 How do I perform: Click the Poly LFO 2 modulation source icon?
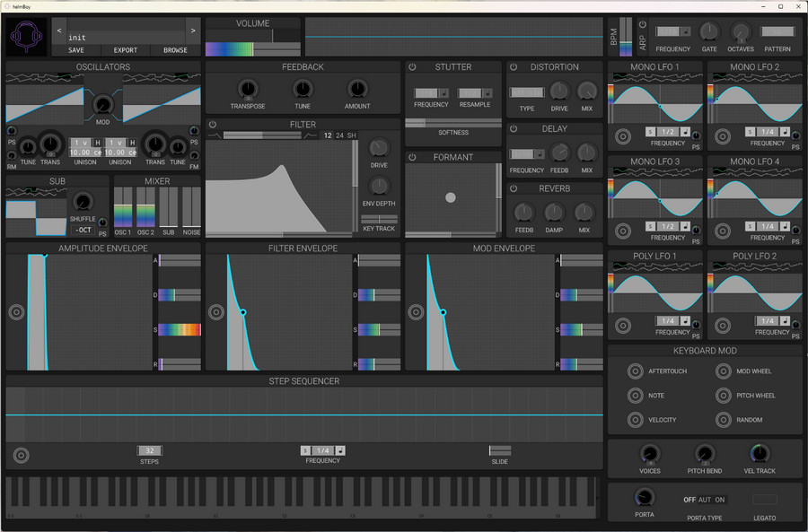[723, 326]
